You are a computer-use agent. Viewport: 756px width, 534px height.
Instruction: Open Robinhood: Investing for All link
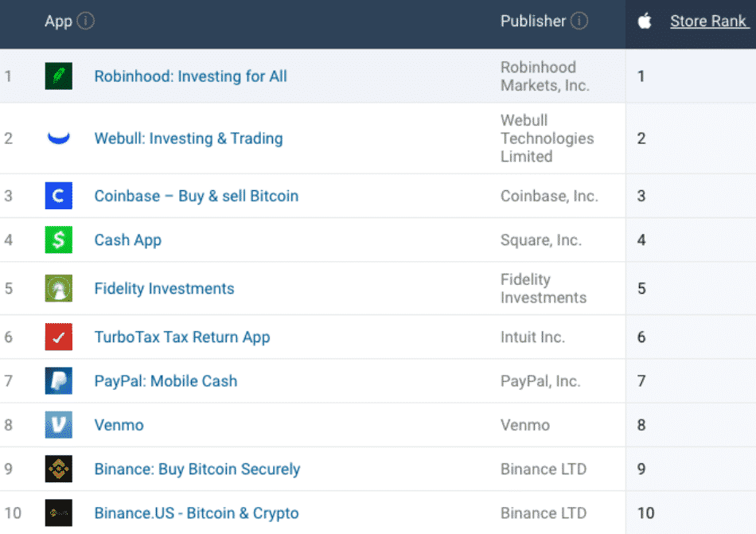190,76
